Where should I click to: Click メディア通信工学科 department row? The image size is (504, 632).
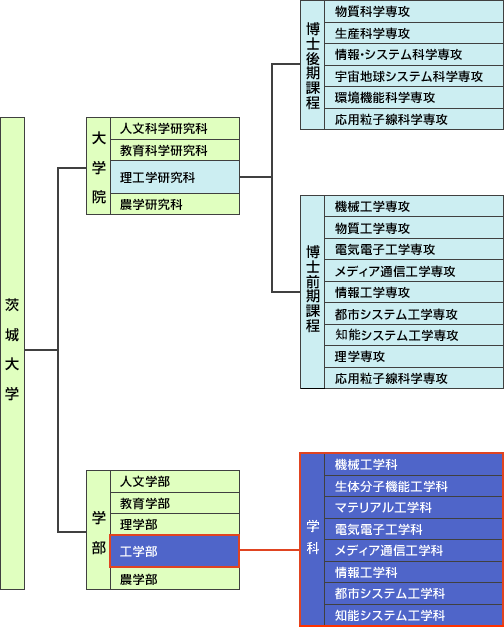pos(414,551)
